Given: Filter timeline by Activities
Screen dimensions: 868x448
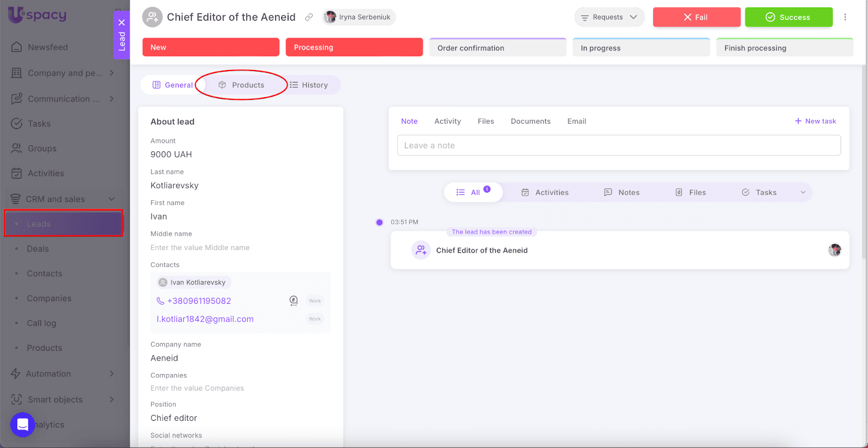Looking at the screenshot, I should click(x=545, y=193).
